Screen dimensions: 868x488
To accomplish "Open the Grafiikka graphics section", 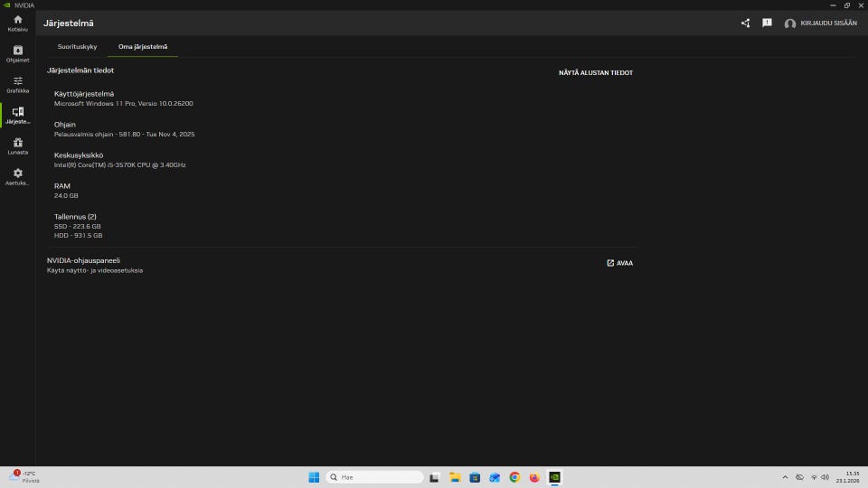I will tap(18, 85).
